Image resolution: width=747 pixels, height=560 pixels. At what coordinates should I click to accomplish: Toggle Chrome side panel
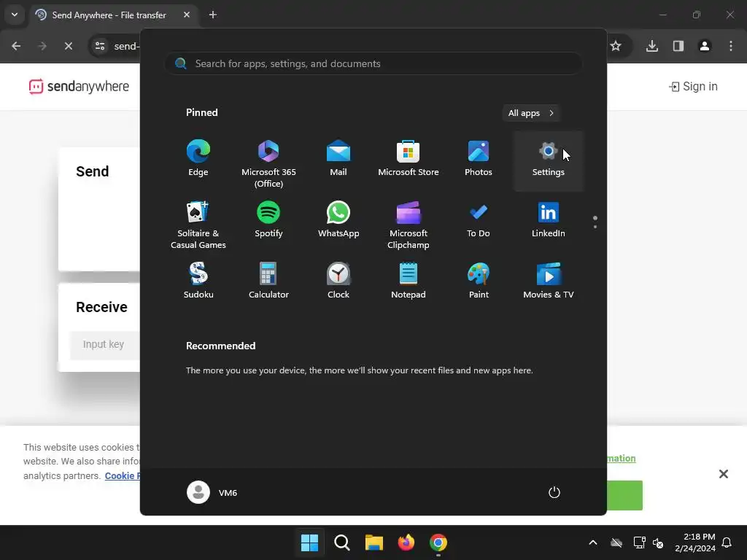point(678,46)
